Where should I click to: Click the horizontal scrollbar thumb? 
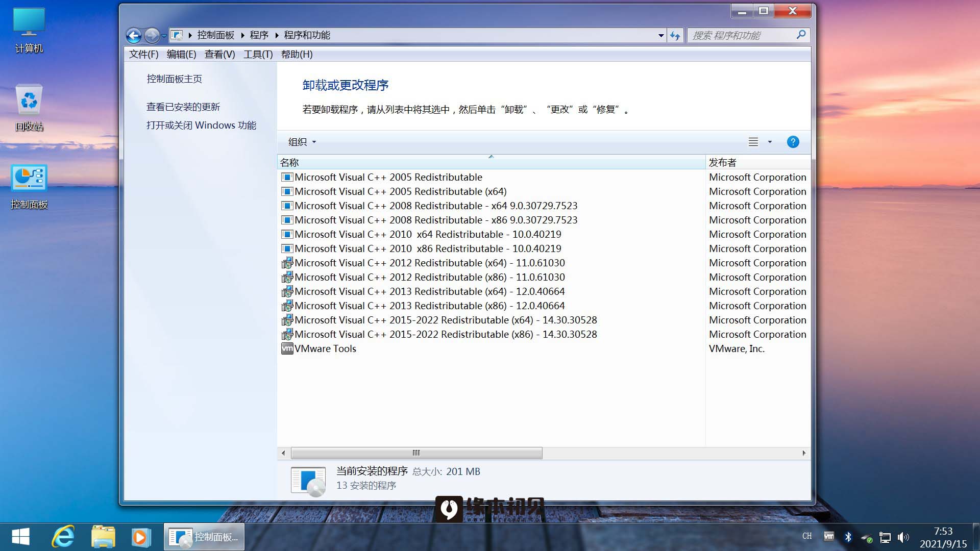point(416,453)
